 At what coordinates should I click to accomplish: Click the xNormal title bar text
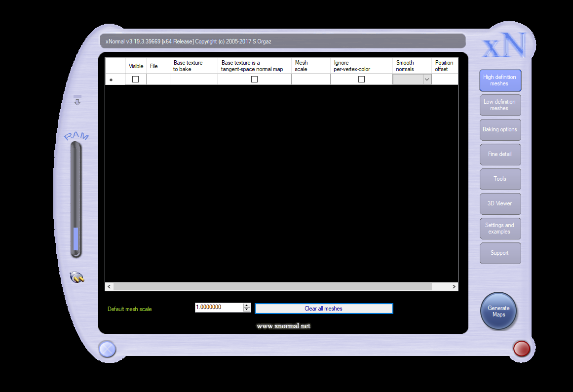coord(188,41)
